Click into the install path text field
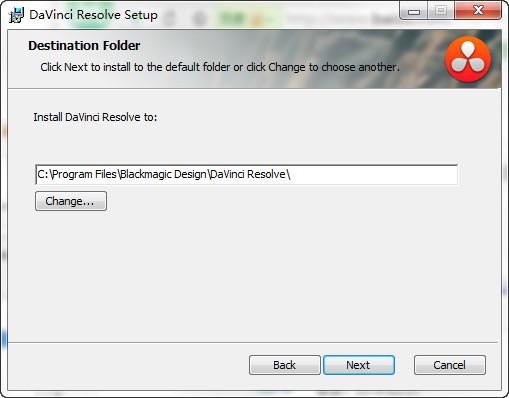The image size is (509, 398). click(246, 174)
